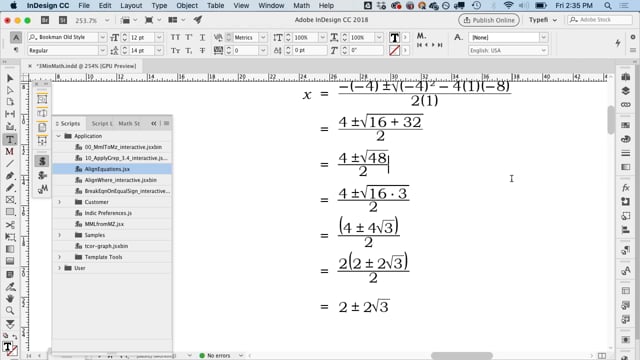The width and height of the screenshot is (640, 360).
Task: Select the MathTools M tool
Action: (x=10, y=151)
